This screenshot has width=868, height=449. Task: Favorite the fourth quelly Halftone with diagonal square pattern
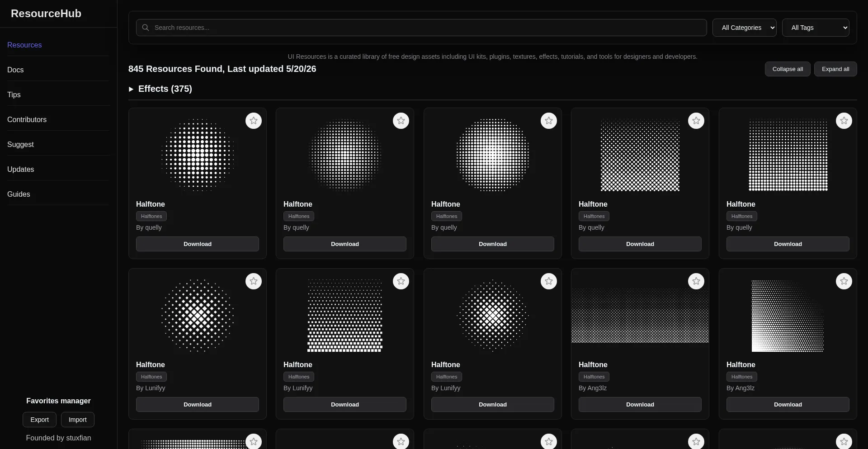coord(696,121)
